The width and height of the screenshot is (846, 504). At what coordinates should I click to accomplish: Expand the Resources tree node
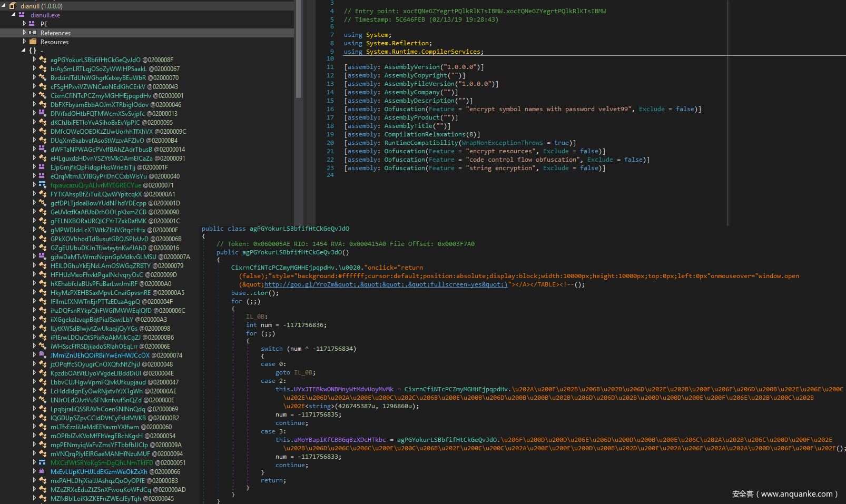(x=24, y=42)
